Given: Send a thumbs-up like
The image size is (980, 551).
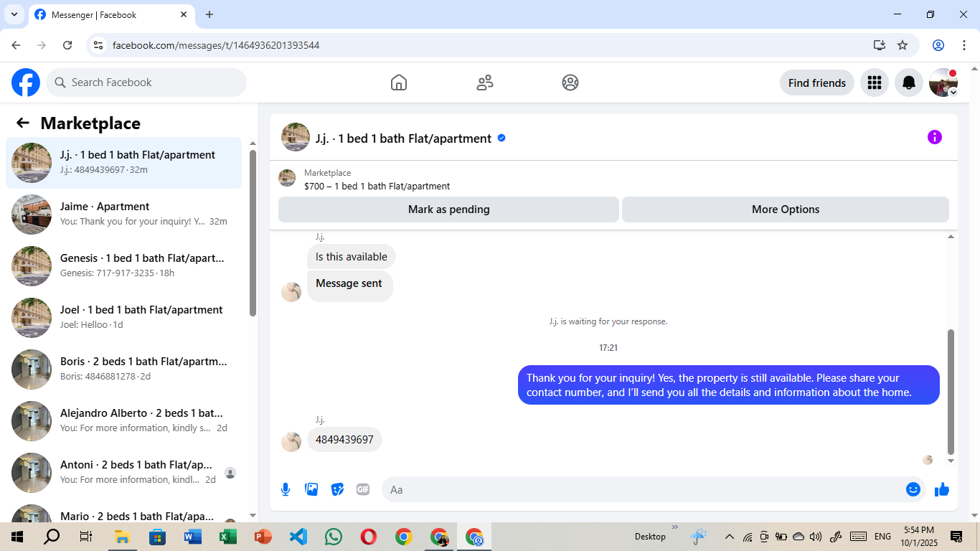Looking at the screenshot, I should 942,489.
